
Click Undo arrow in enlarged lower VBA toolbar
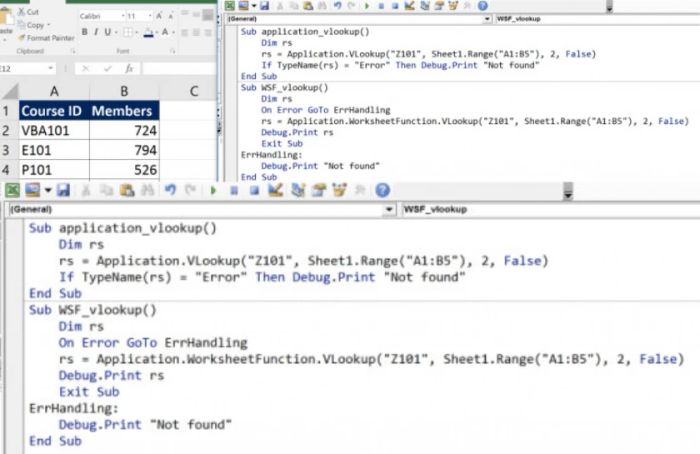pos(170,191)
